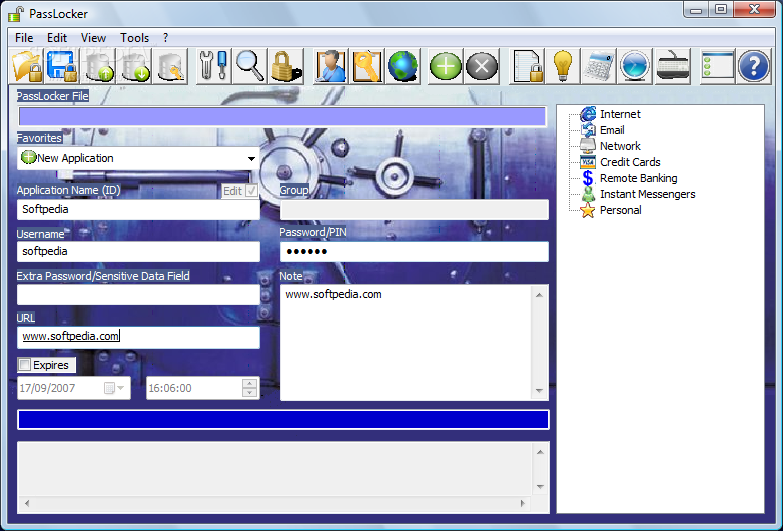Select the Internet category in tree
This screenshot has height=531, width=783.
click(x=620, y=114)
